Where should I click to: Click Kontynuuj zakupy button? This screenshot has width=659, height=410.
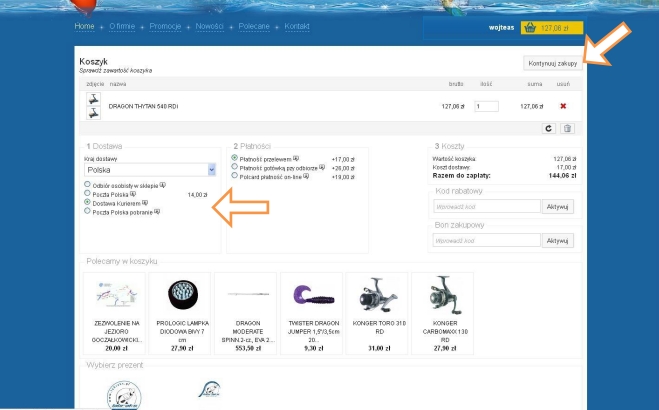point(553,63)
